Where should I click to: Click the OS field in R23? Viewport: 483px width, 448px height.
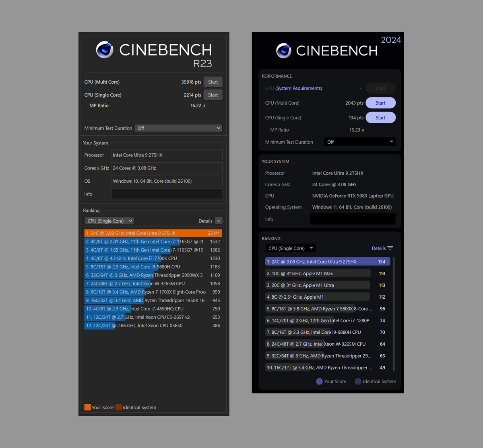(167, 181)
